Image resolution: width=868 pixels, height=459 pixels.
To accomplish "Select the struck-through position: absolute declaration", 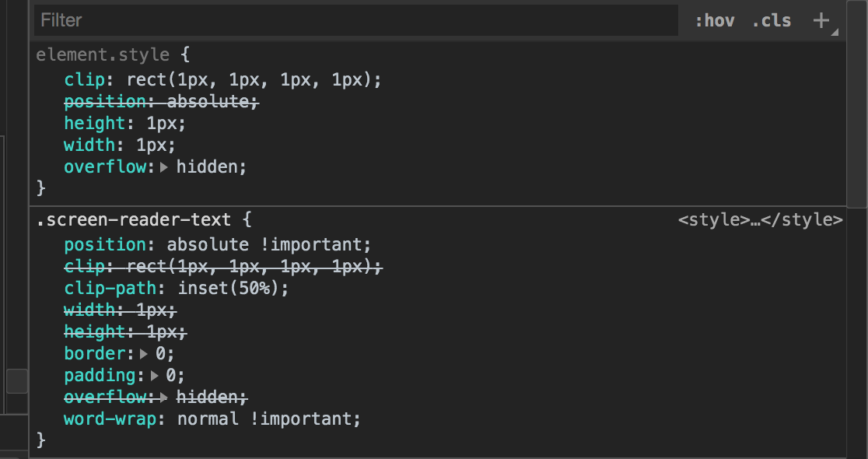I will [x=161, y=102].
